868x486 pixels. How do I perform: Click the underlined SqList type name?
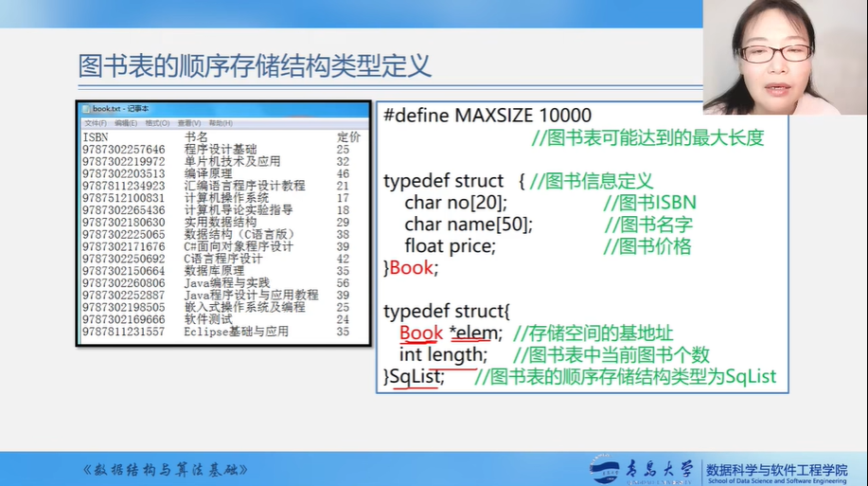[416, 377]
